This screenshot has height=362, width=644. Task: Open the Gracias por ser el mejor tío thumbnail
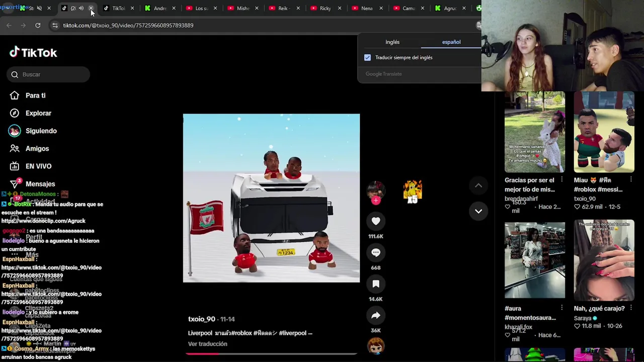pyautogui.click(x=535, y=132)
